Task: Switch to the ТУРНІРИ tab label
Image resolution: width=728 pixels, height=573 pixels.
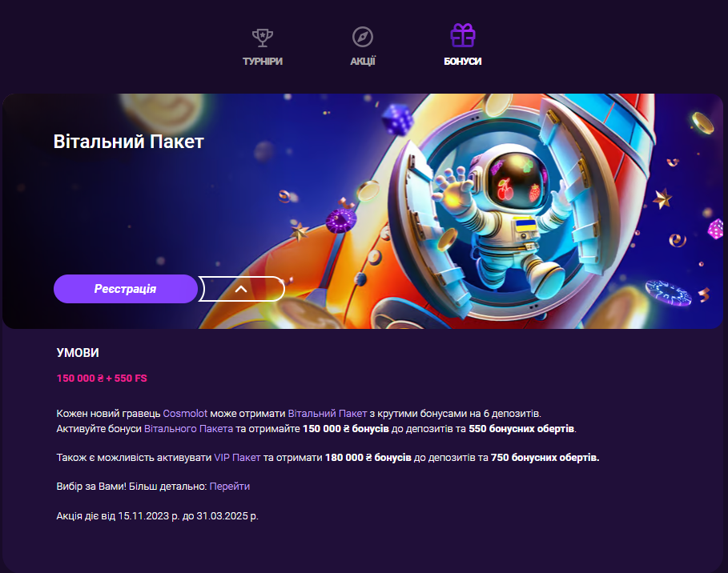Action: pos(263,62)
